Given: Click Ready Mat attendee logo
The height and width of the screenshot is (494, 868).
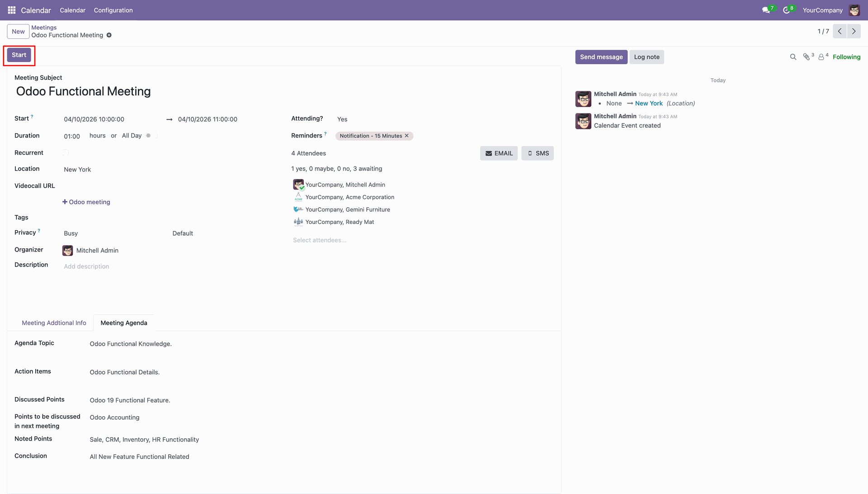Looking at the screenshot, I should coord(298,222).
